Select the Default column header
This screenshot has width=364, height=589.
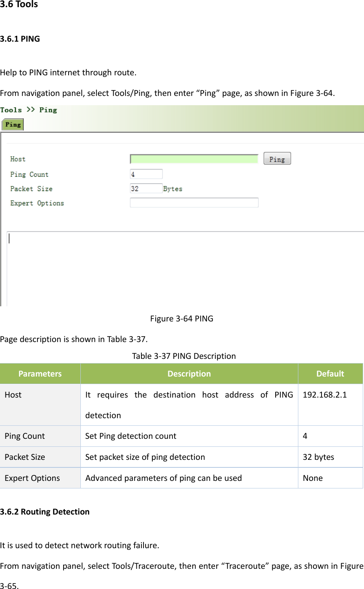(330, 374)
